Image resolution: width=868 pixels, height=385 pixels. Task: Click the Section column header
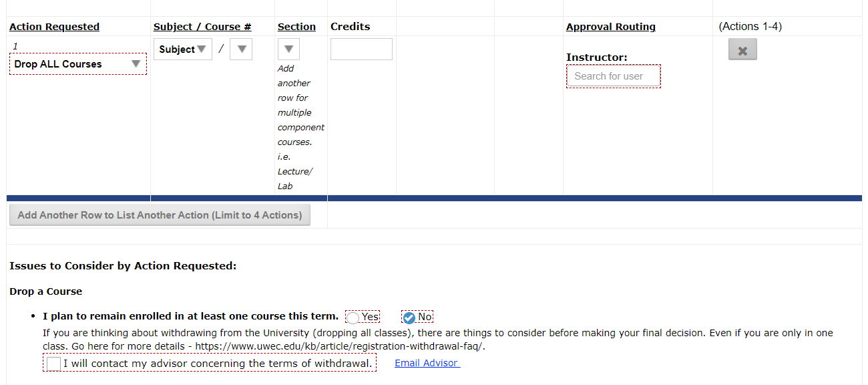tap(296, 27)
